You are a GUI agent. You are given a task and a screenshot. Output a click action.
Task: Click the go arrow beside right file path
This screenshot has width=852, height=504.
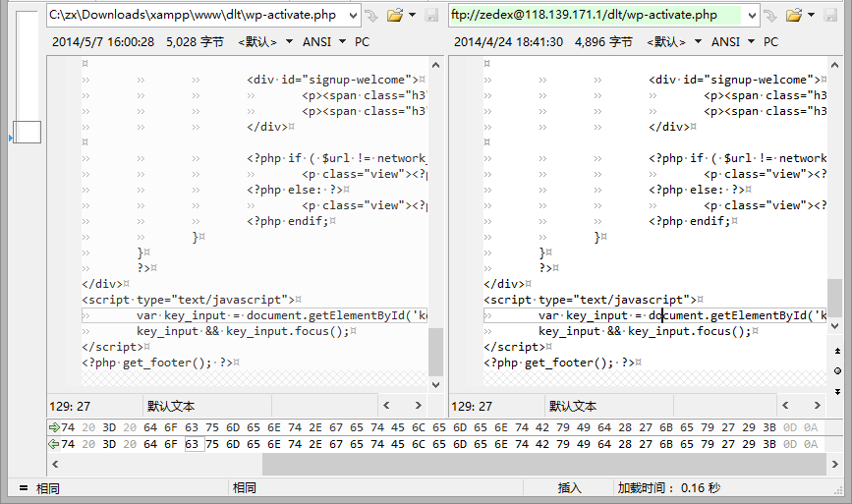click(x=772, y=16)
